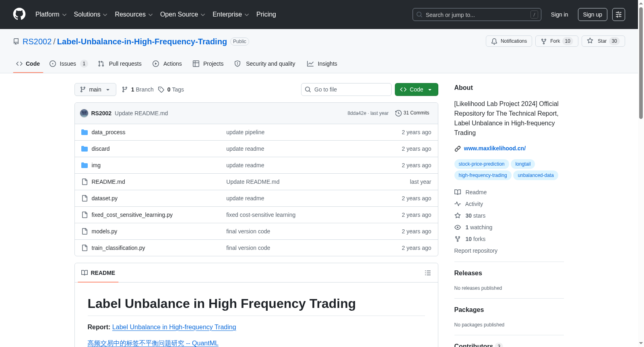The width and height of the screenshot is (644, 347).
Task: Click the RS2002 avatar thumbnail
Action: click(84, 113)
